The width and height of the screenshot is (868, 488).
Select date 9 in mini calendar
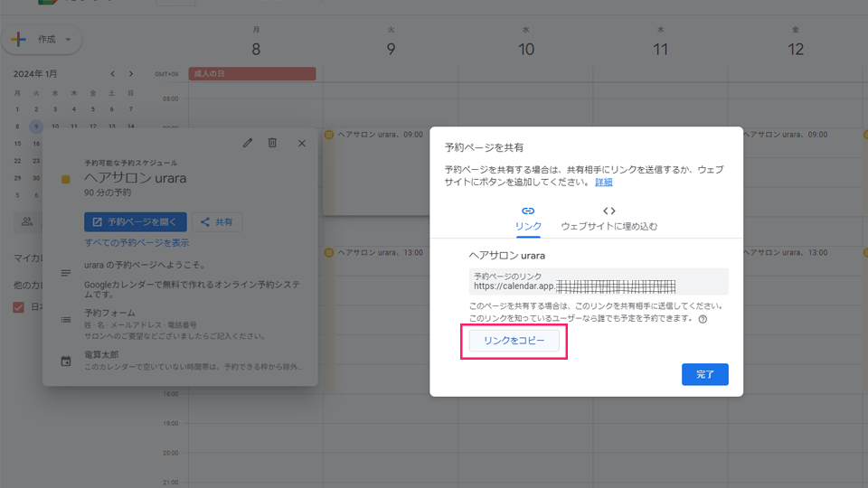(36, 127)
